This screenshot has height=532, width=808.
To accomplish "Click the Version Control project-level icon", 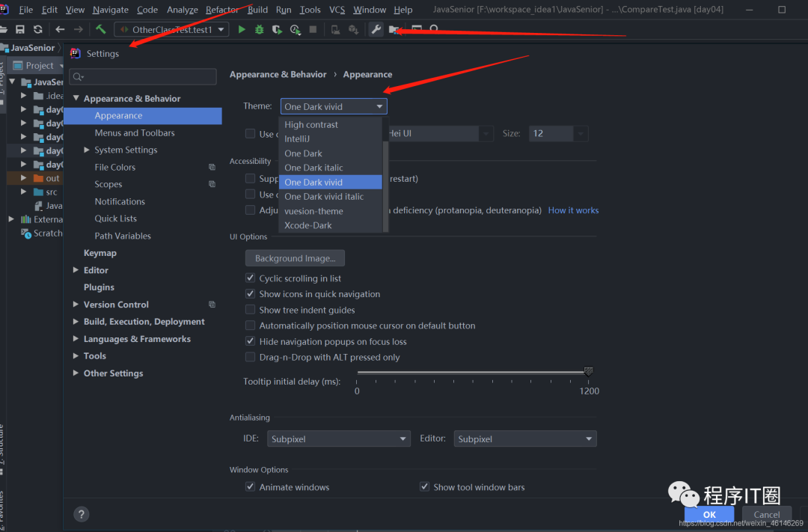I will pyautogui.click(x=212, y=304).
